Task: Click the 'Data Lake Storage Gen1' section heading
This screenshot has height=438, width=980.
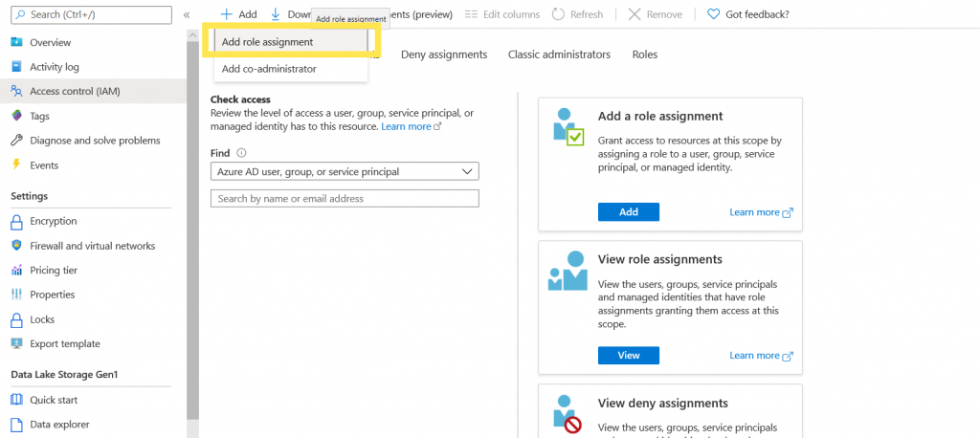Action: click(x=64, y=375)
